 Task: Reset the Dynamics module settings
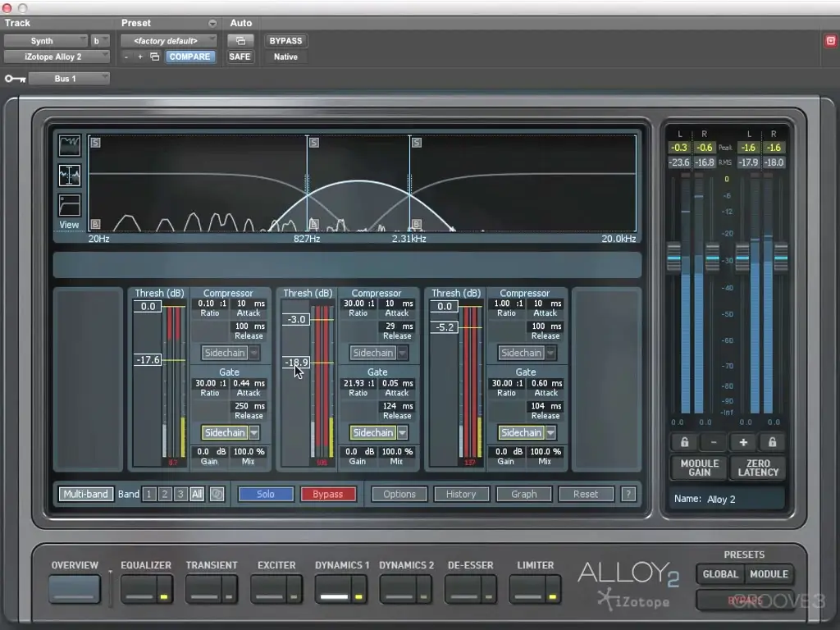click(x=586, y=494)
